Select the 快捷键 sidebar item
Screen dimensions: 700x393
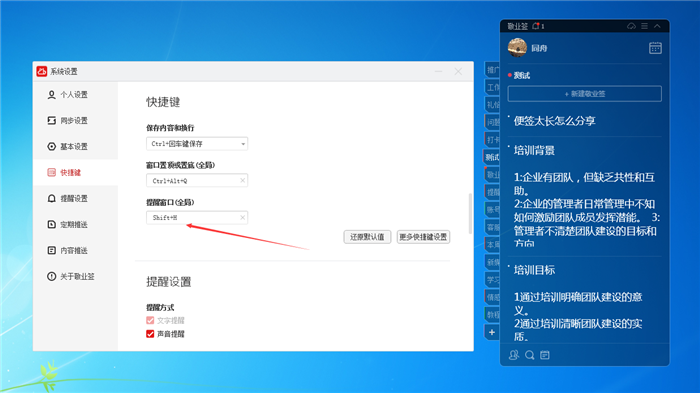coord(75,172)
